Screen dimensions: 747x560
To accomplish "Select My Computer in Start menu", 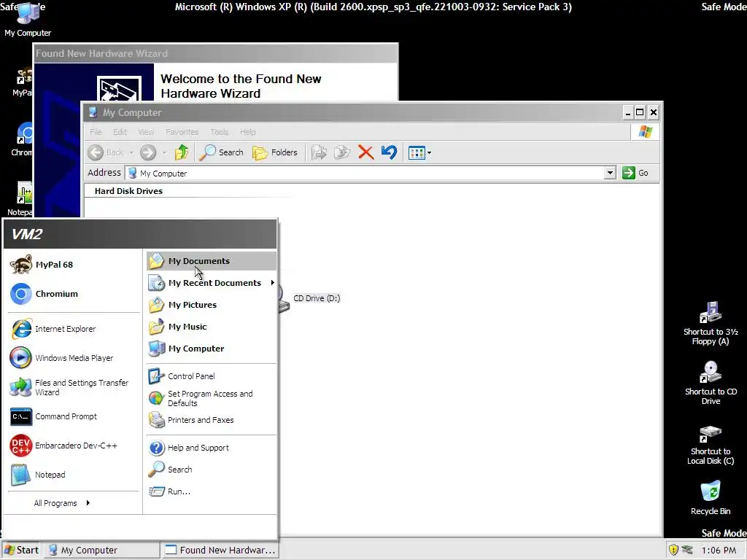I will (x=211, y=349).
